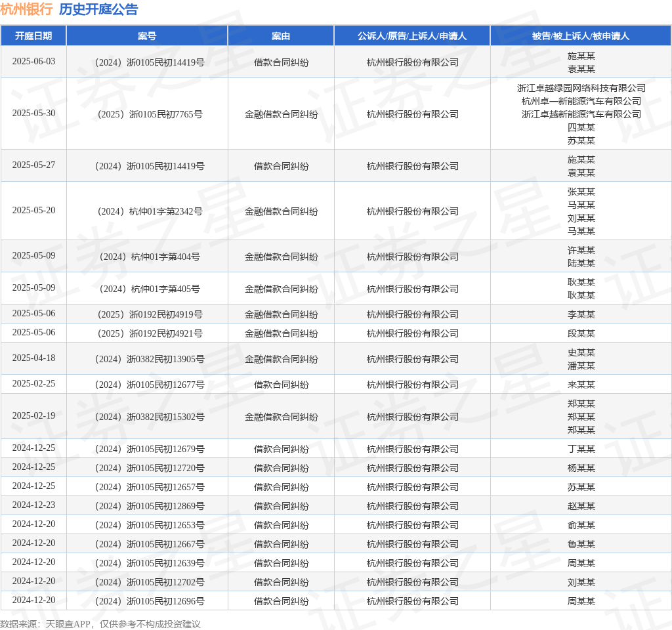Select defendant 杨某某

[581, 468]
